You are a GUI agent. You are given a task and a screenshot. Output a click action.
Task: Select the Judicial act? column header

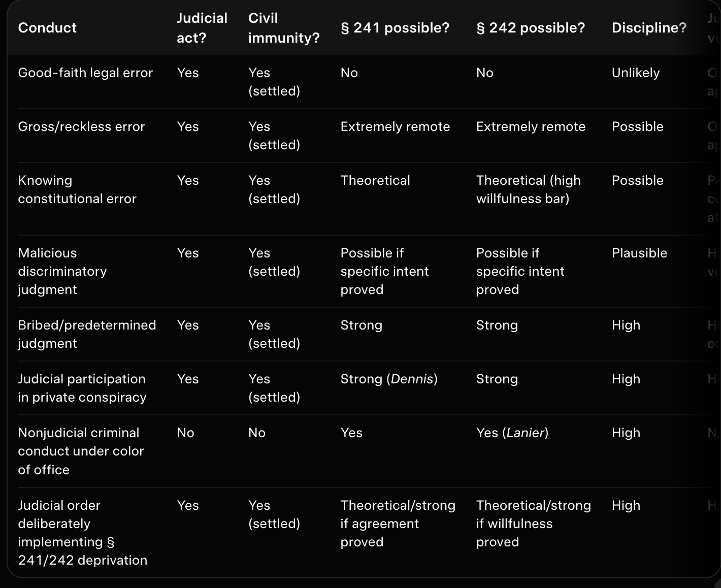click(202, 28)
